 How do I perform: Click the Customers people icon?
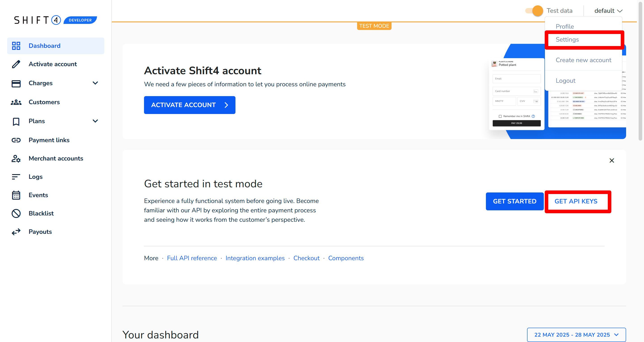pos(16,102)
